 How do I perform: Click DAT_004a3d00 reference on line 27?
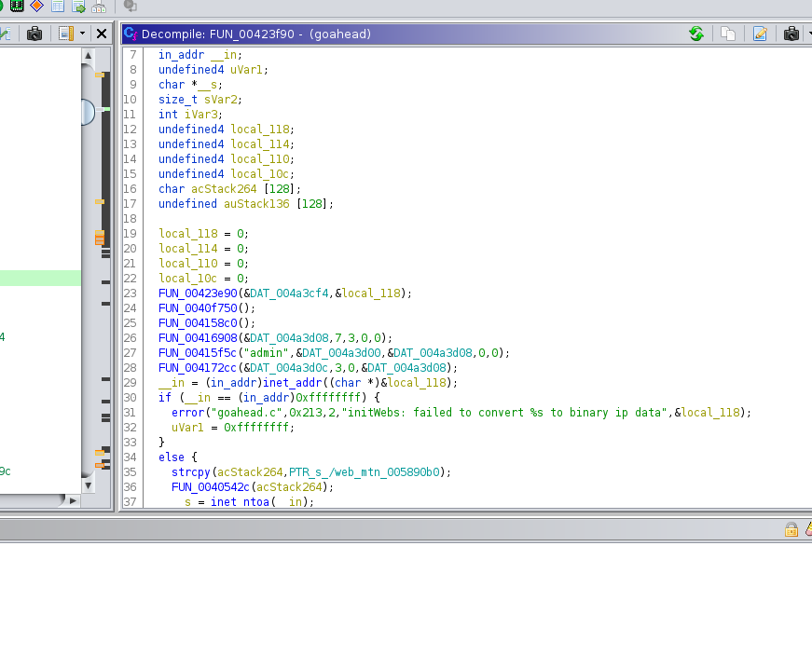pyautogui.click(x=342, y=353)
